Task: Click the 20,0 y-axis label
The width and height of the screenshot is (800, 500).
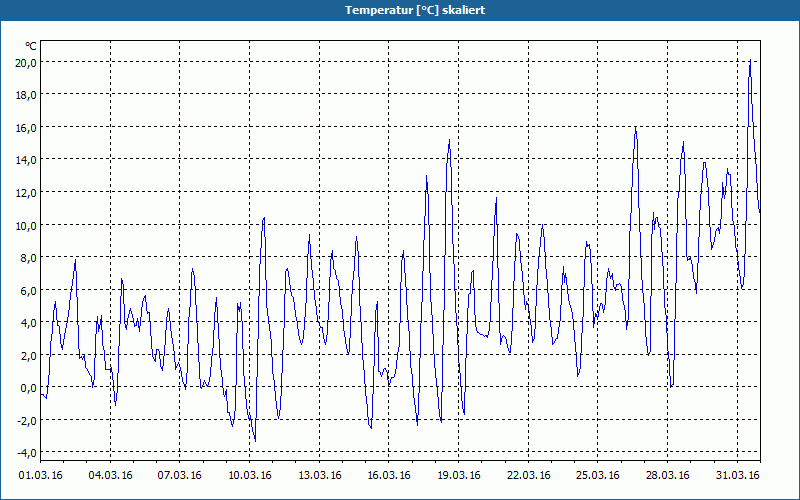Action: [26, 63]
